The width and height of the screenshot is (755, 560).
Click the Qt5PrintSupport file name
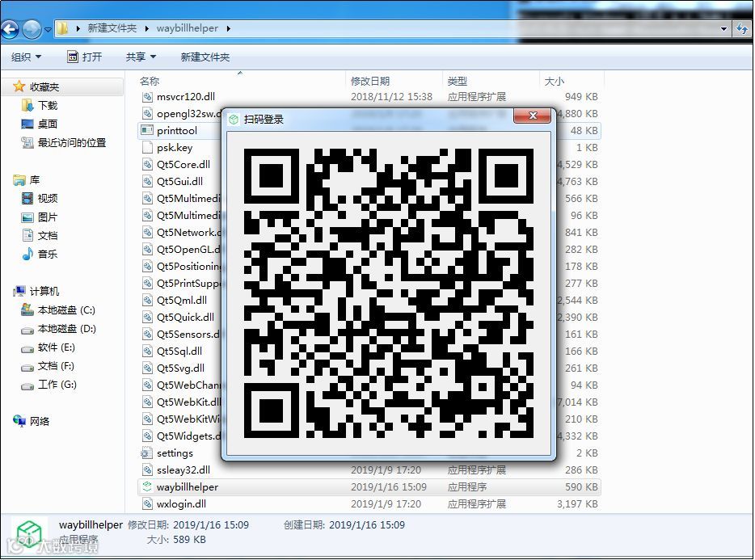pos(189,283)
